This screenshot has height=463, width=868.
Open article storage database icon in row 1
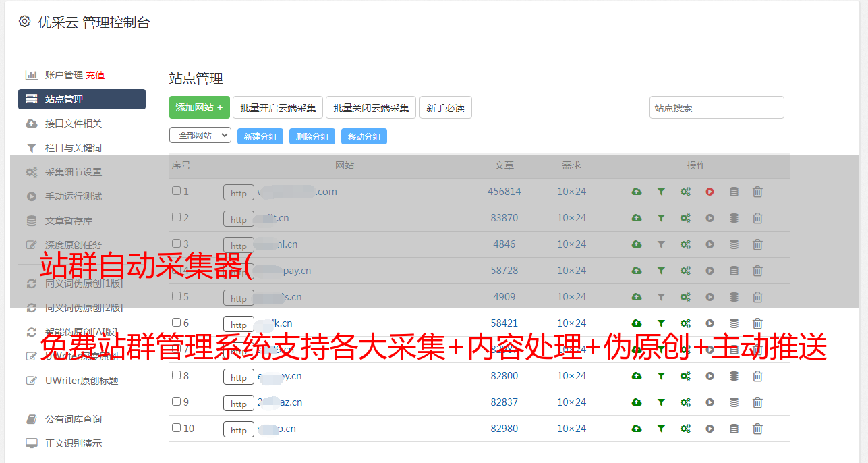734,192
